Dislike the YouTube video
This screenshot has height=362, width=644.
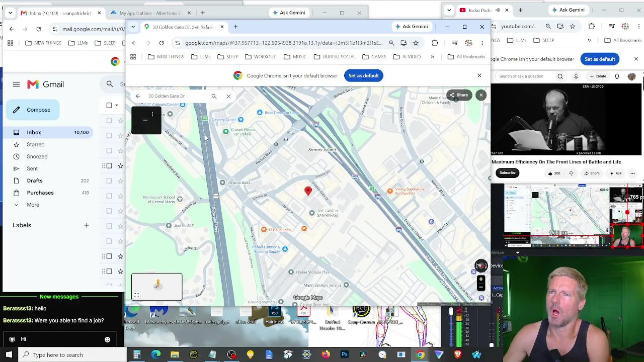(571, 173)
